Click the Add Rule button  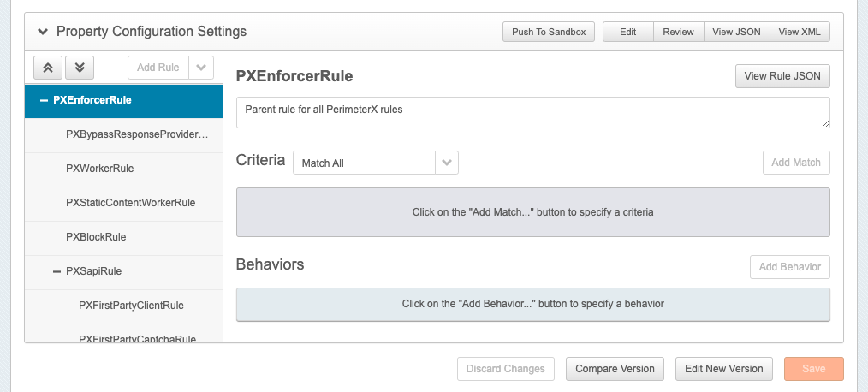click(158, 68)
